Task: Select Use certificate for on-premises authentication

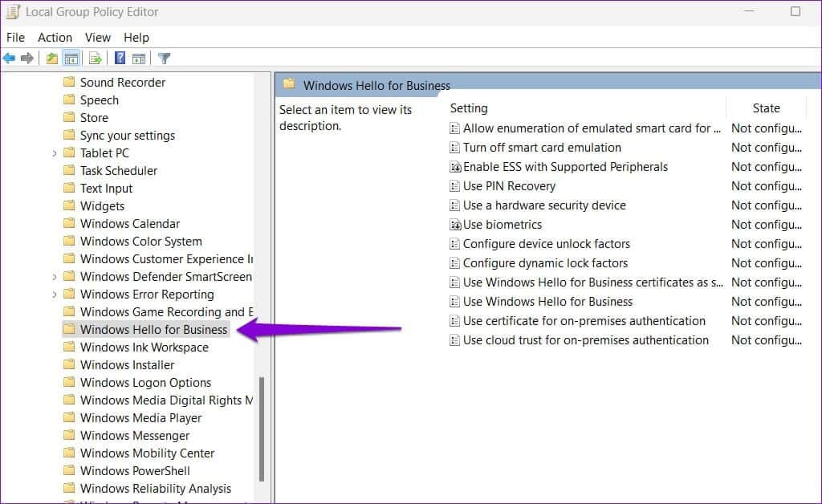Action: pos(584,321)
